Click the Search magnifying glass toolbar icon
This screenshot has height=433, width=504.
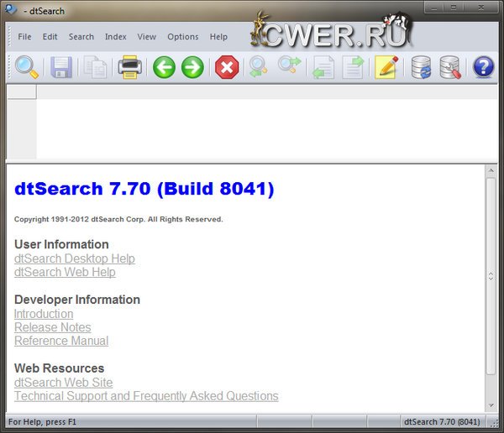[27, 67]
